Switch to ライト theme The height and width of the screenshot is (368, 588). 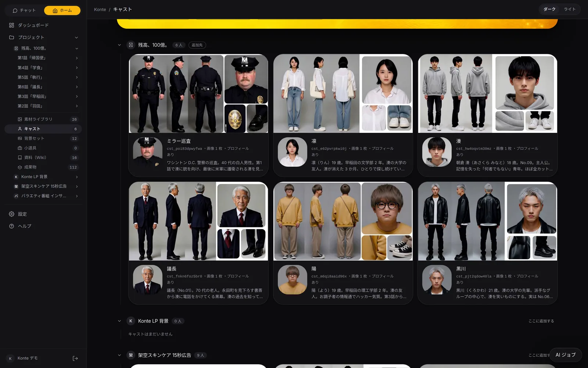coord(570,9)
